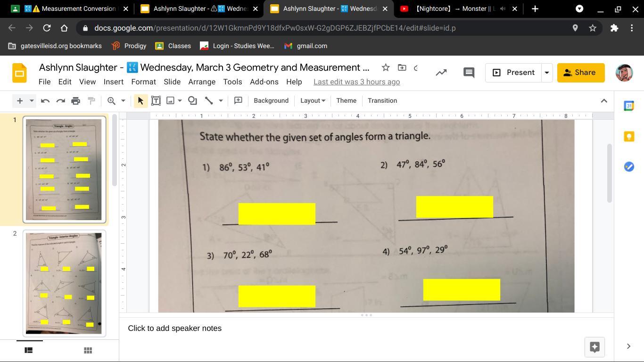The width and height of the screenshot is (644, 362).
Task: Switch to grid view
Action: [x=88, y=350]
